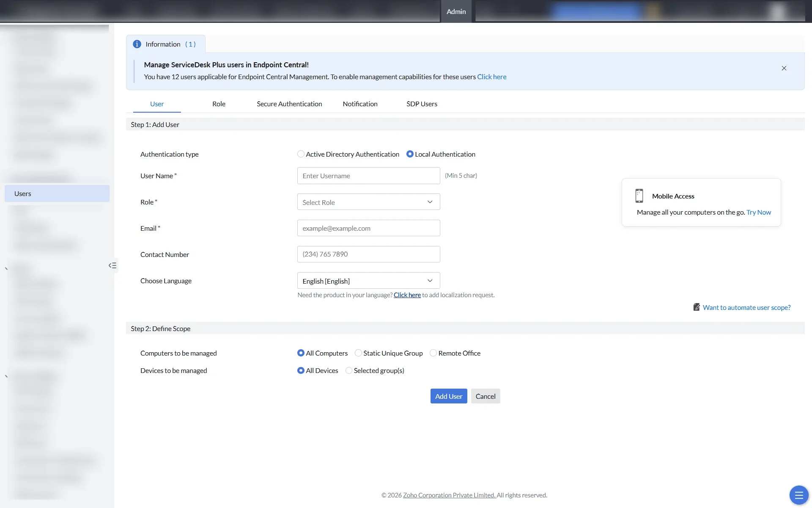Choose Static Unique Group scope
812x508 pixels.
click(x=358, y=353)
